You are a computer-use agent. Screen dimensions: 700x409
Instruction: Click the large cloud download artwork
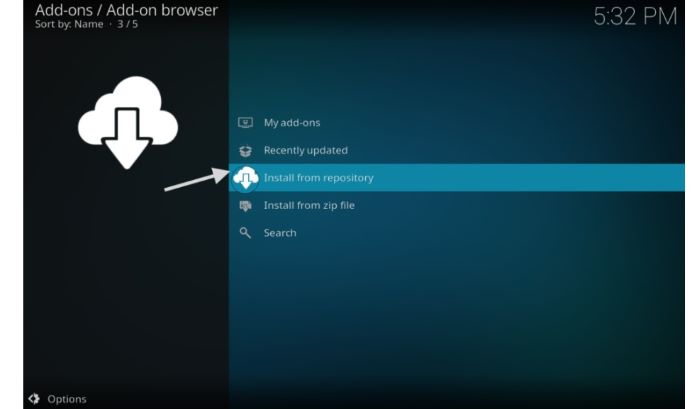[128, 123]
